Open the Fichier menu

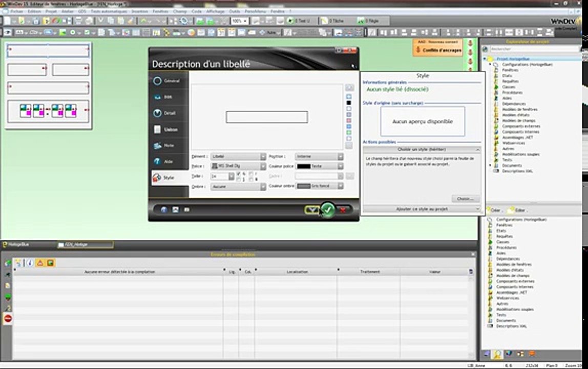(x=16, y=12)
